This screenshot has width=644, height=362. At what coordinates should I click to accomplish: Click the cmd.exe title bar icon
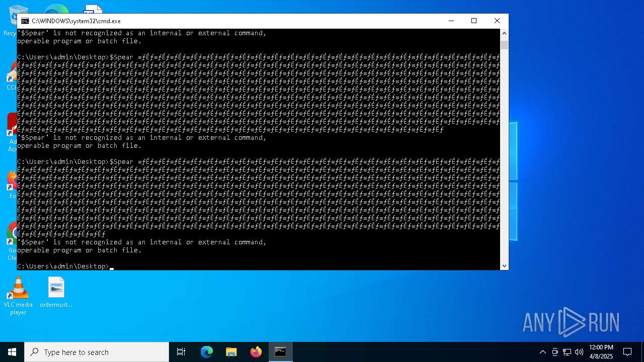click(x=25, y=21)
